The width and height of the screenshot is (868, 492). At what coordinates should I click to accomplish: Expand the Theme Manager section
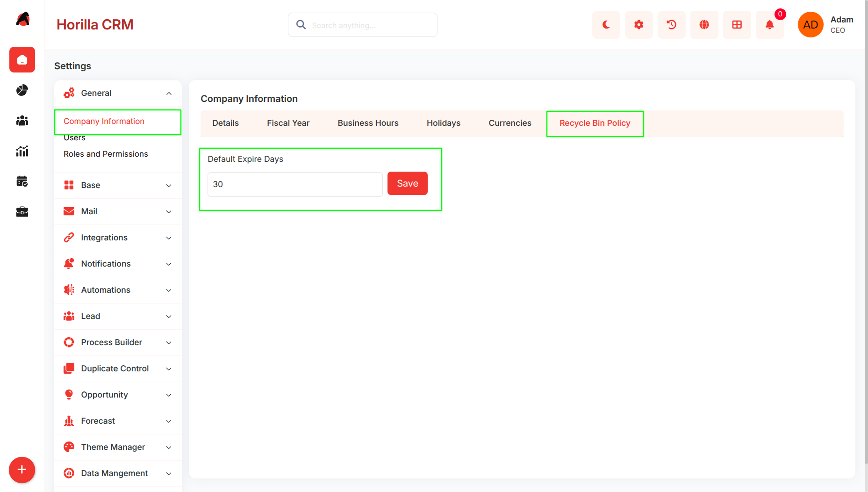point(118,447)
